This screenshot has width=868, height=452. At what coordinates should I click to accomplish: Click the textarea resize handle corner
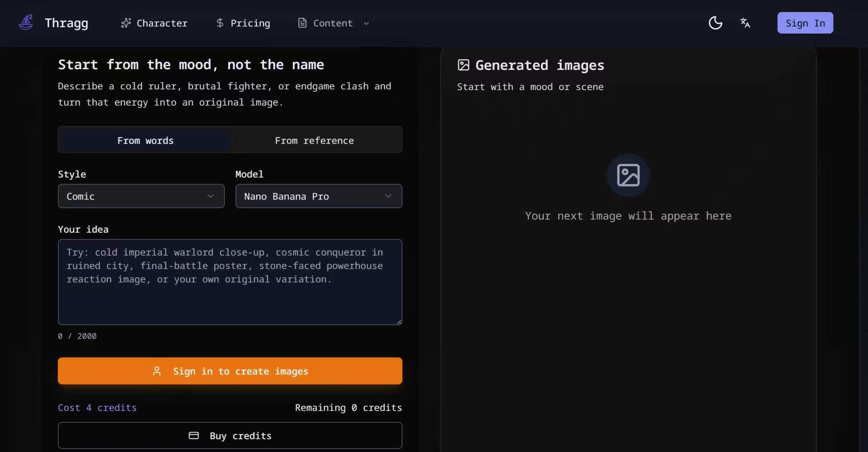pyautogui.click(x=399, y=322)
